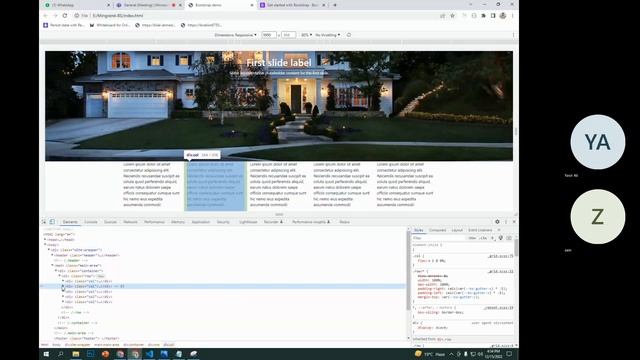The width and height of the screenshot is (640, 360).
Task: Switch to the Network tab
Action: pos(131,222)
